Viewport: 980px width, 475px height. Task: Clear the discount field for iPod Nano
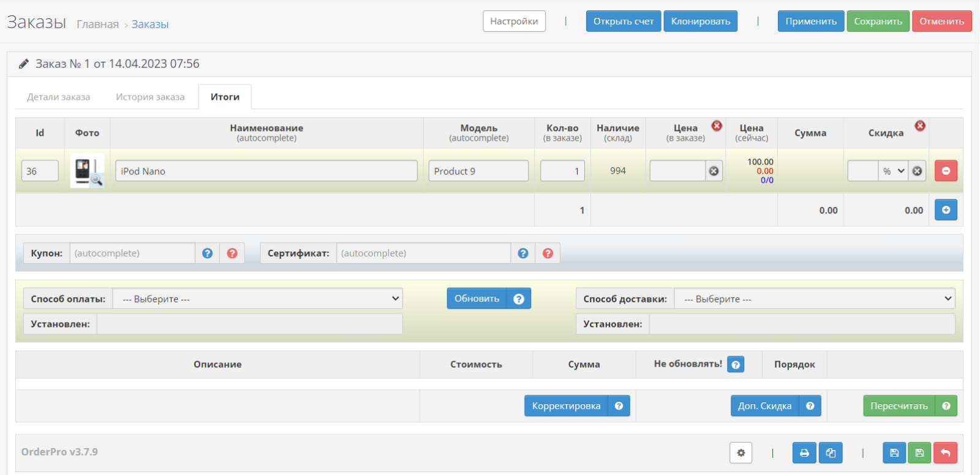tap(917, 171)
